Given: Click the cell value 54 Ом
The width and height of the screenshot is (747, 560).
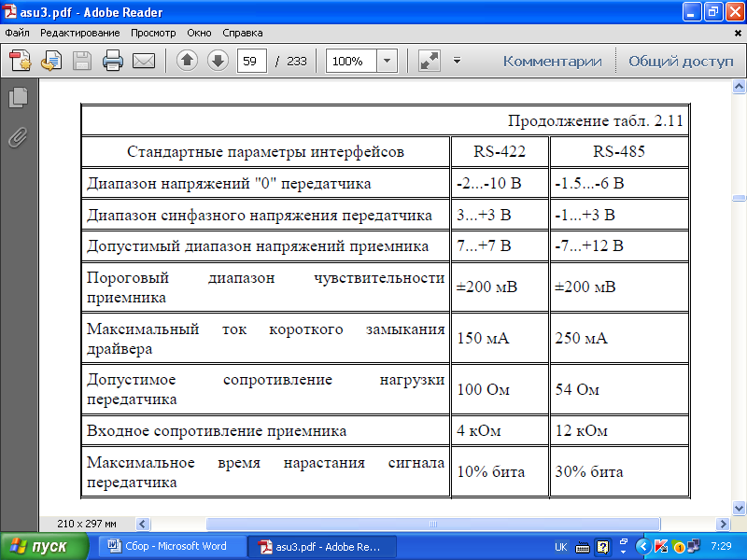Looking at the screenshot, I should (577, 389).
